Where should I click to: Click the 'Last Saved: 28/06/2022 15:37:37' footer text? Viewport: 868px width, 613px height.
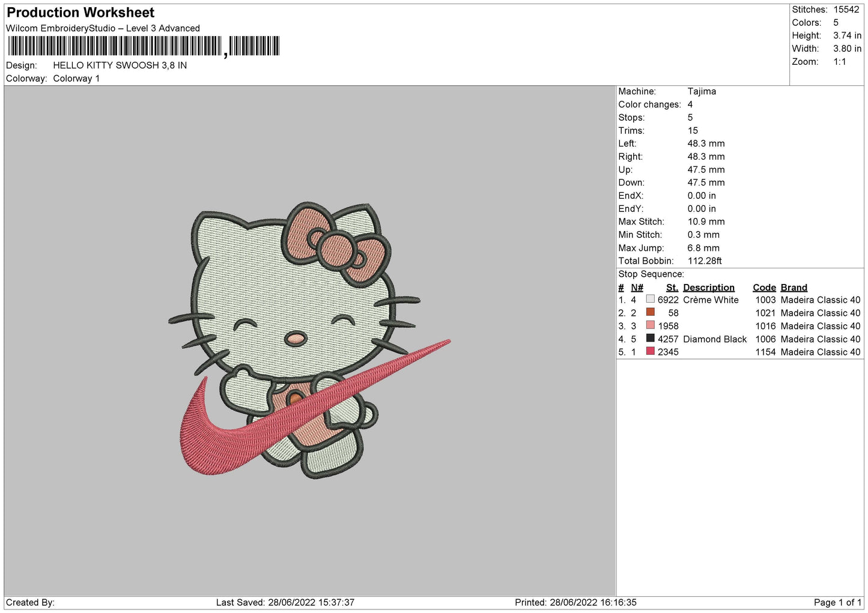tap(285, 602)
